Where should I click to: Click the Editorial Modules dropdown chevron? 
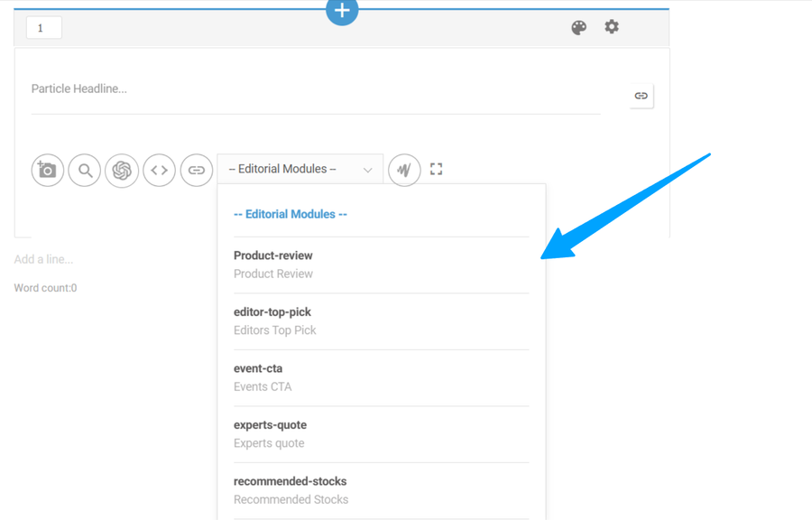click(x=367, y=170)
